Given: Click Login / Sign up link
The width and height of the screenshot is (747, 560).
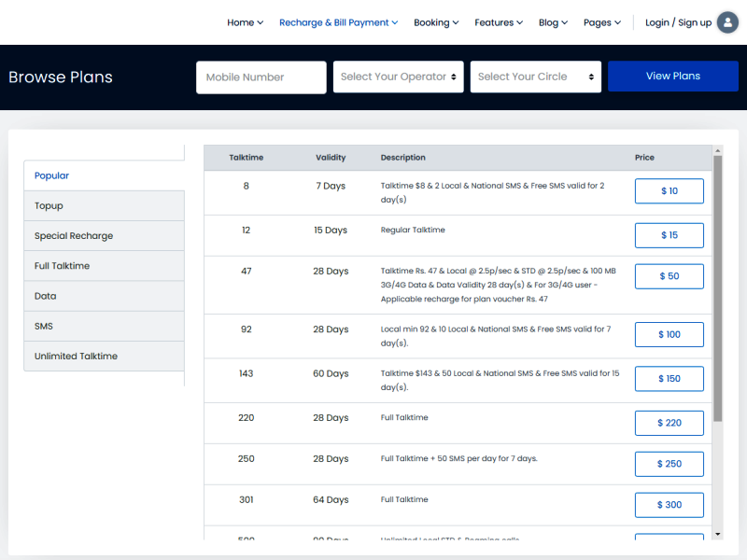Looking at the screenshot, I should [678, 22].
